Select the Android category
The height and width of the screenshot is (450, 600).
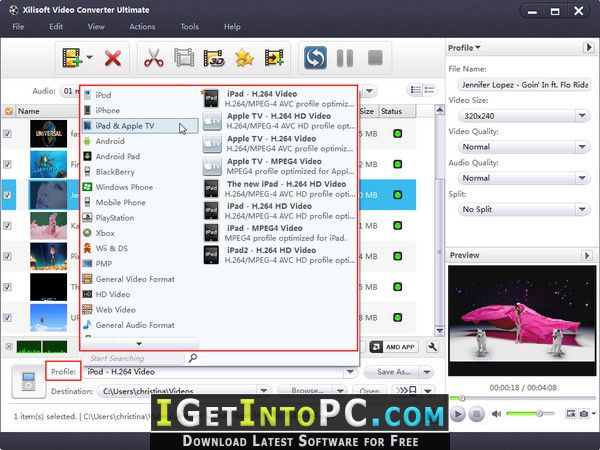coord(140,141)
